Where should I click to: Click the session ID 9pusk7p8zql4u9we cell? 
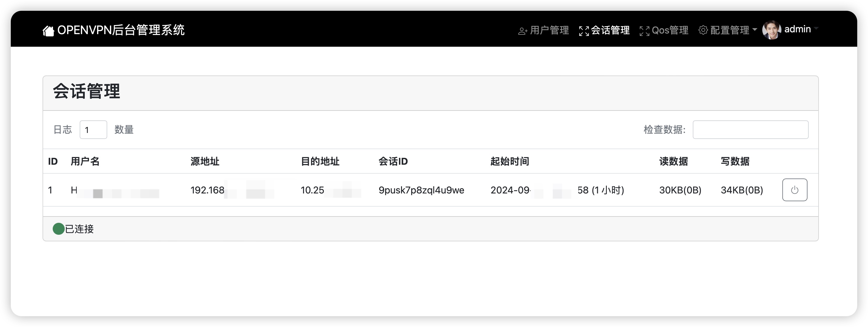(421, 190)
